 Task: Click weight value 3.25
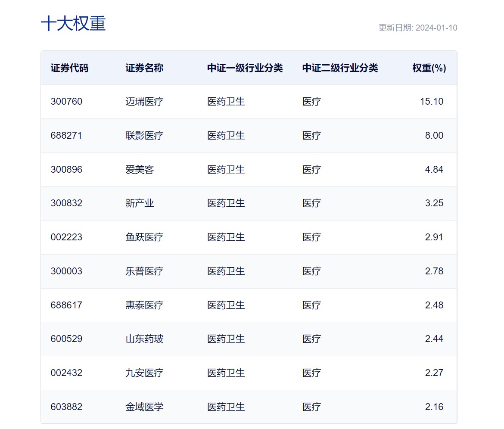point(434,203)
